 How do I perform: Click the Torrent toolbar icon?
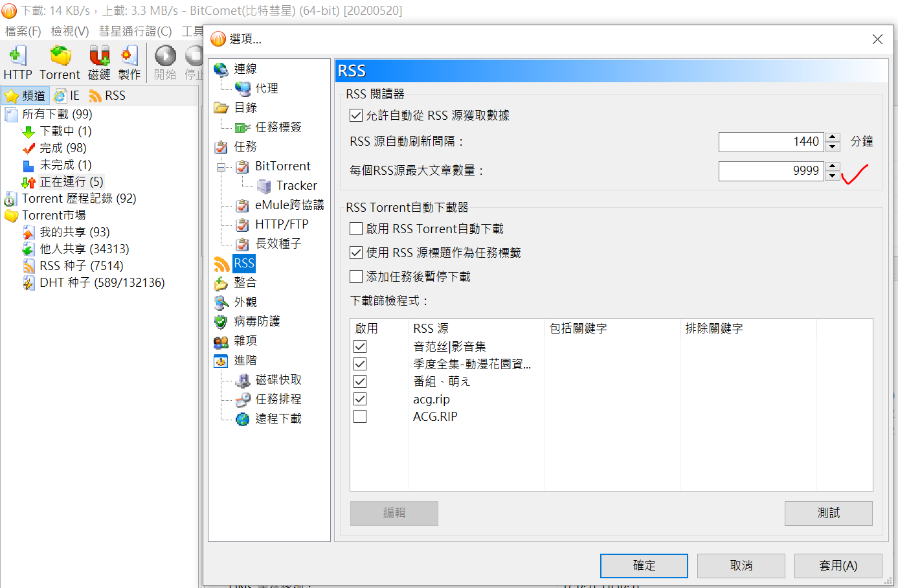[x=60, y=56]
